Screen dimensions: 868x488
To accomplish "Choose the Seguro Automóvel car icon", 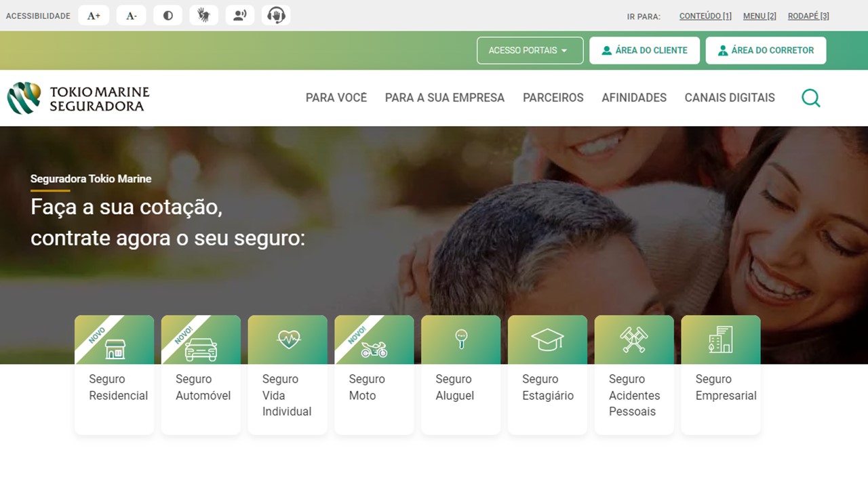I will coord(201,348).
